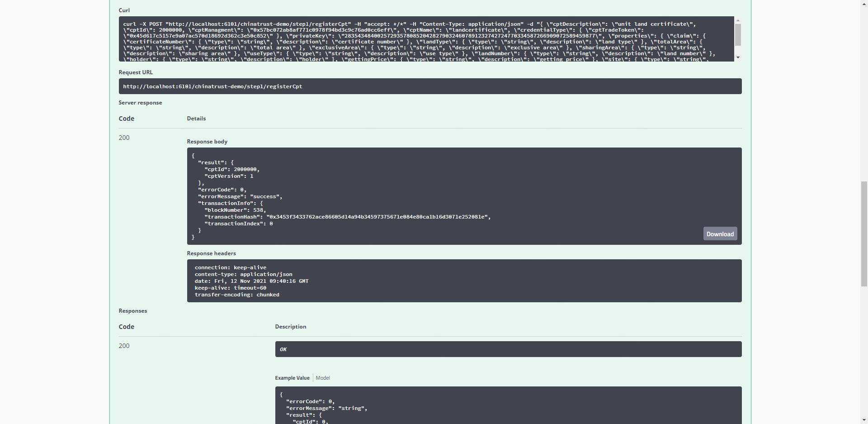Click the keep-alive: timeout=60 header line
Viewport: 868px width, 424px height.
[x=231, y=288]
